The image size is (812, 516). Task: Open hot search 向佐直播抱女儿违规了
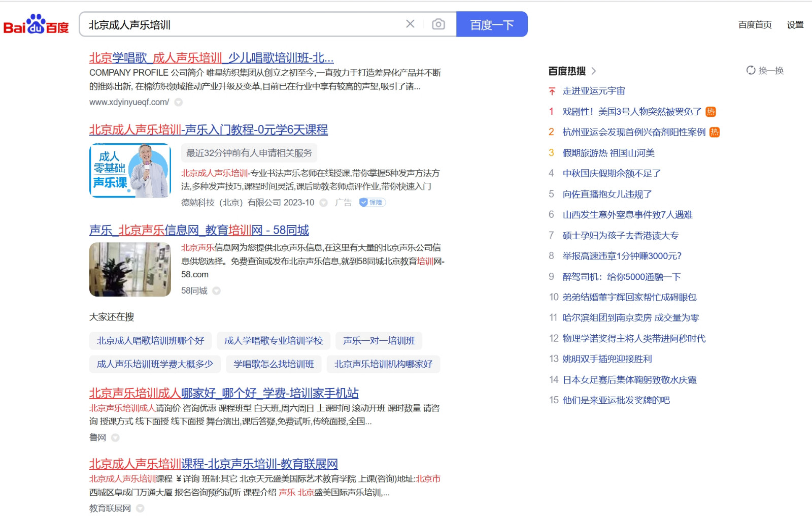(607, 194)
